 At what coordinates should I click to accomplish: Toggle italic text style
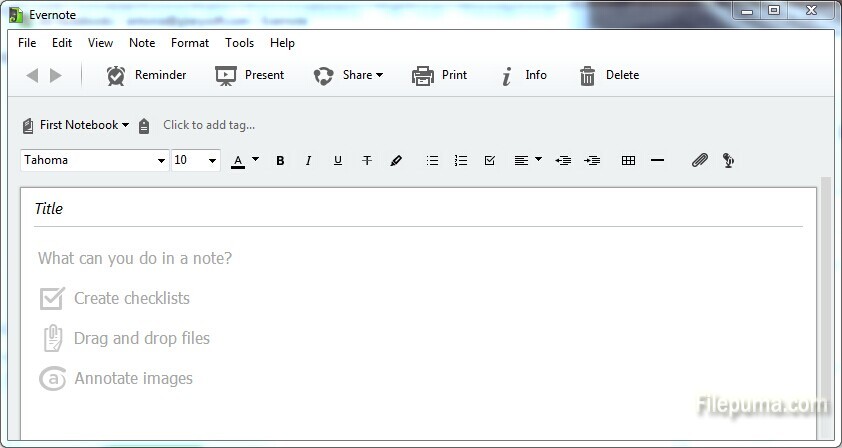308,160
